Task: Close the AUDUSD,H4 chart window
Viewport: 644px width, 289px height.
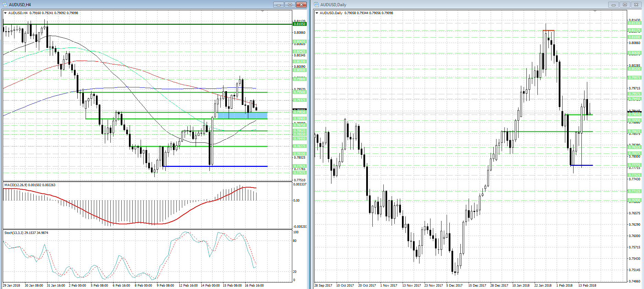Action: [301, 4]
